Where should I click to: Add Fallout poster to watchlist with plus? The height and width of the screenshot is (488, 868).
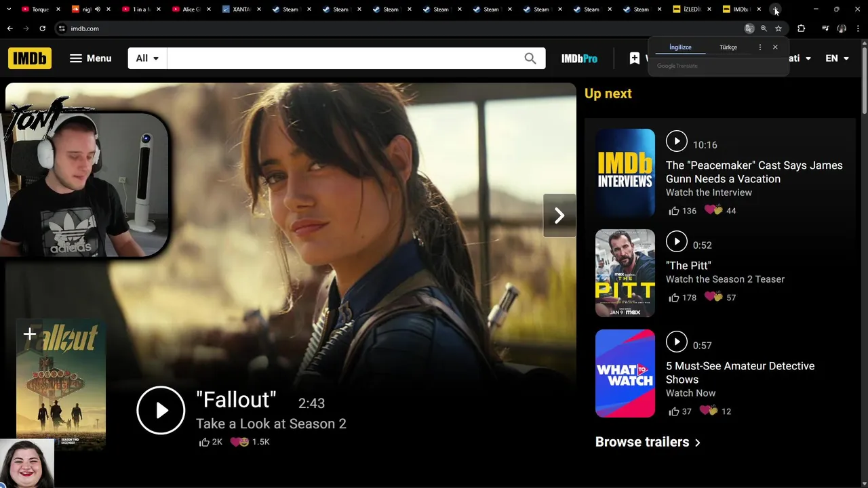click(30, 333)
